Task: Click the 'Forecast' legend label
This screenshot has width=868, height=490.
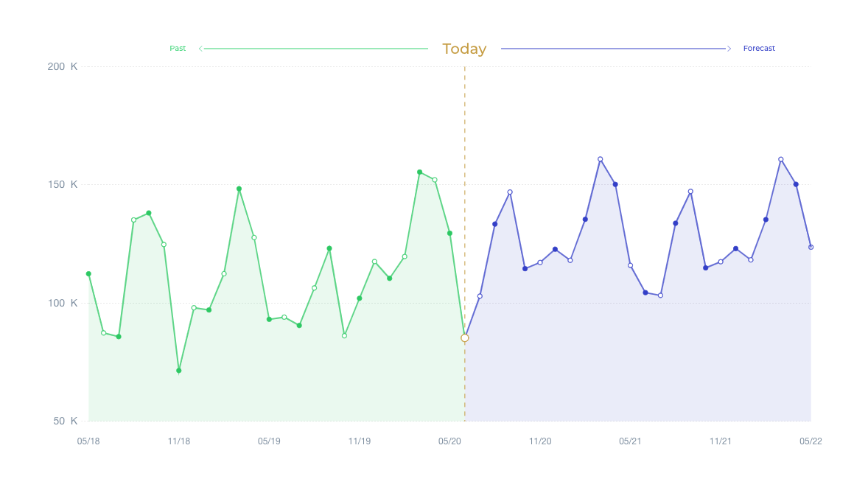Action: pos(759,48)
